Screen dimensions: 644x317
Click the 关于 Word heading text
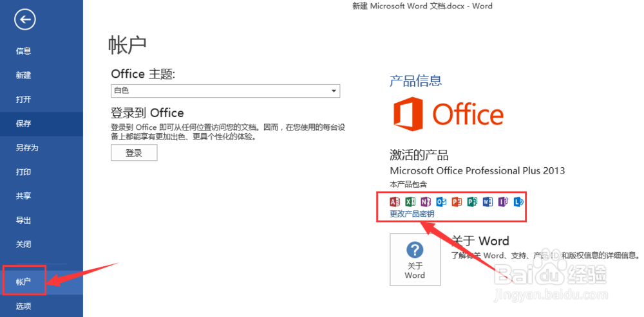point(480,240)
